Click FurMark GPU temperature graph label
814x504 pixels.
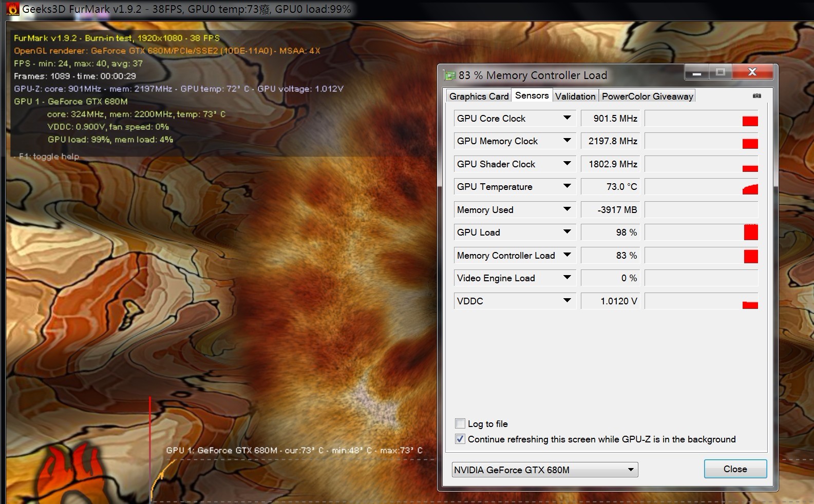pos(294,450)
